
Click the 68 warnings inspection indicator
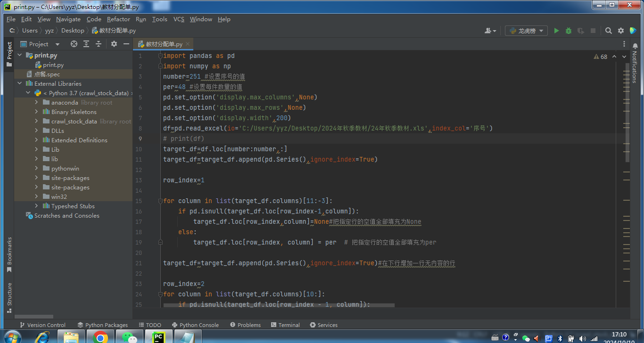(x=601, y=57)
